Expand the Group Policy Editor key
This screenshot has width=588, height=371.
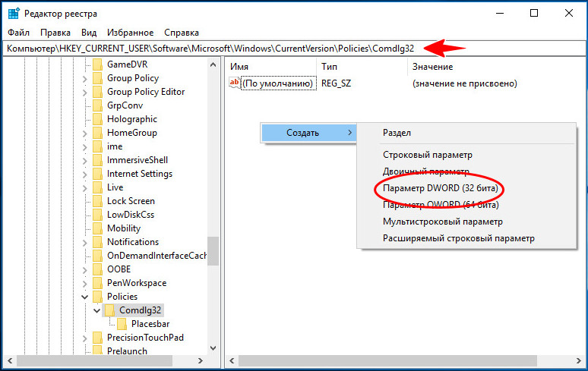tap(85, 93)
